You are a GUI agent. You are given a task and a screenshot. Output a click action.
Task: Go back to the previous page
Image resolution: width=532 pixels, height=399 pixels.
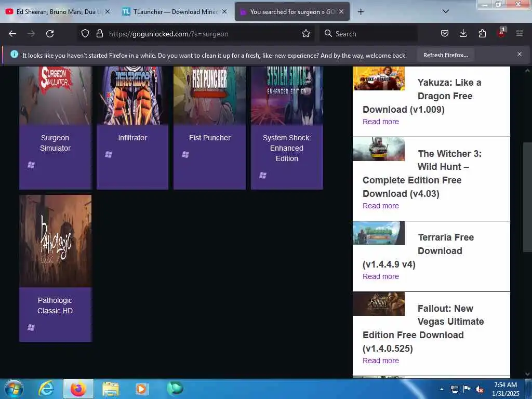12,34
